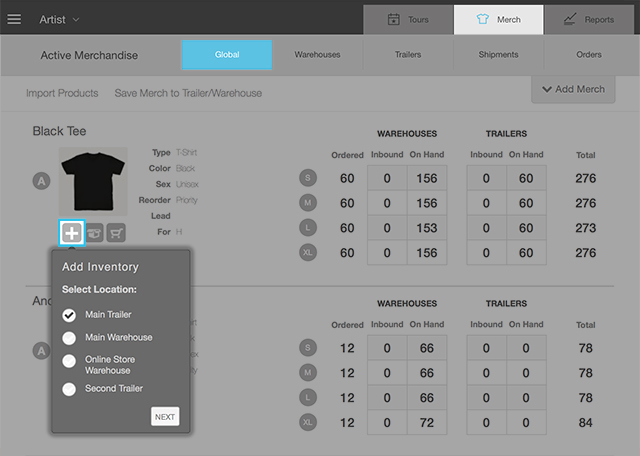Viewport: 640px width, 456px height.
Task: Click the S size badge for Black Tee
Action: (308, 179)
